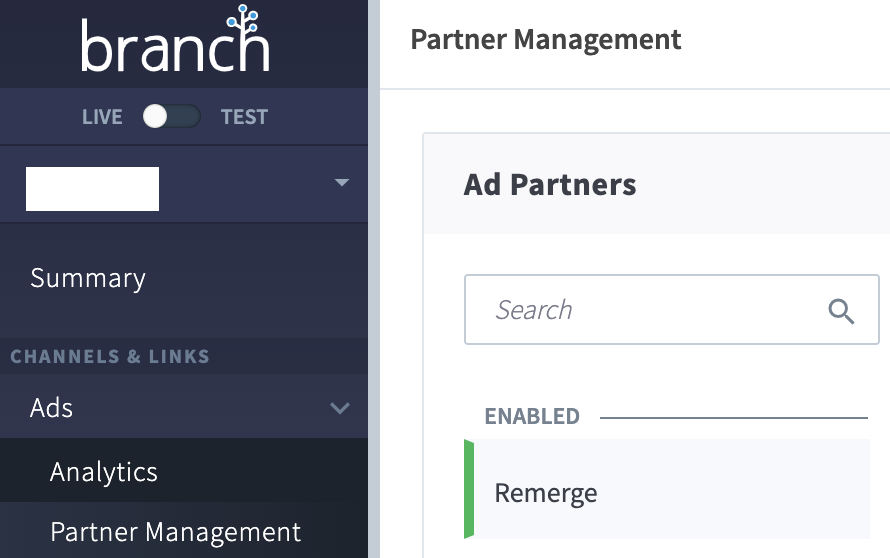Click the Ad Partners panel heading
Image resolution: width=890 pixels, height=558 pixels.
click(x=549, y=184)
